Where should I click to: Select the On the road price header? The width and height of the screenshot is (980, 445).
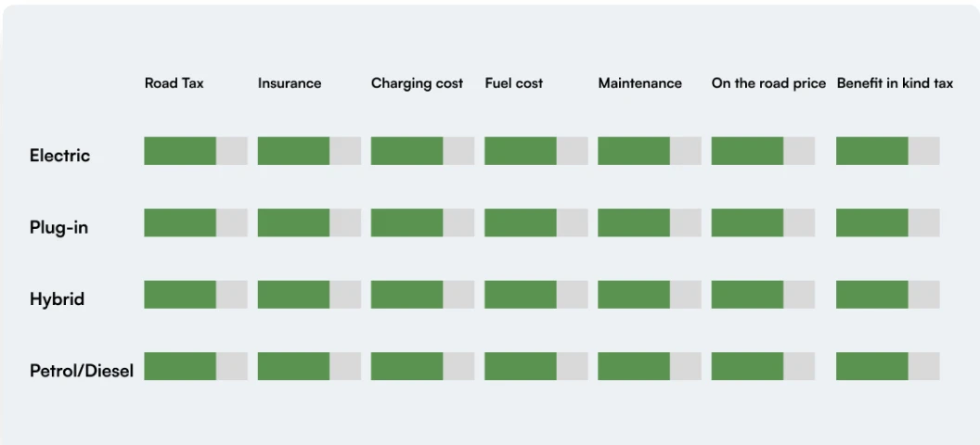pos(768,83)
